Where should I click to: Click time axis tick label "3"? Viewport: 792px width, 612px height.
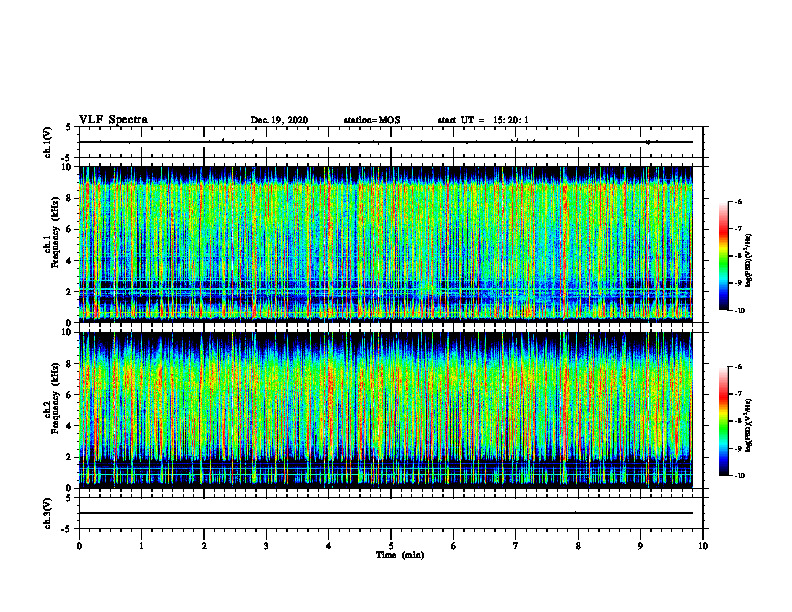[x=266, y=546]
